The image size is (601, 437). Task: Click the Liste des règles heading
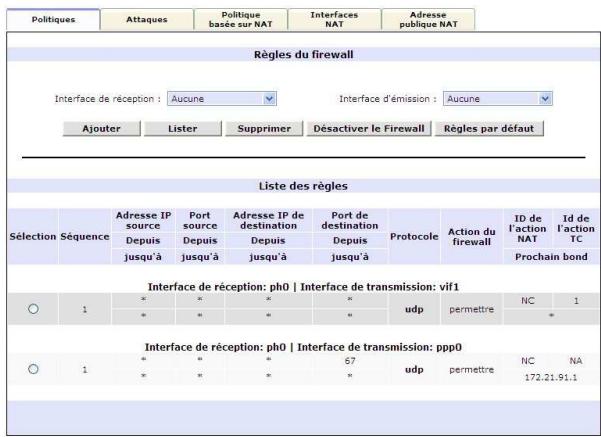(303, 186)
